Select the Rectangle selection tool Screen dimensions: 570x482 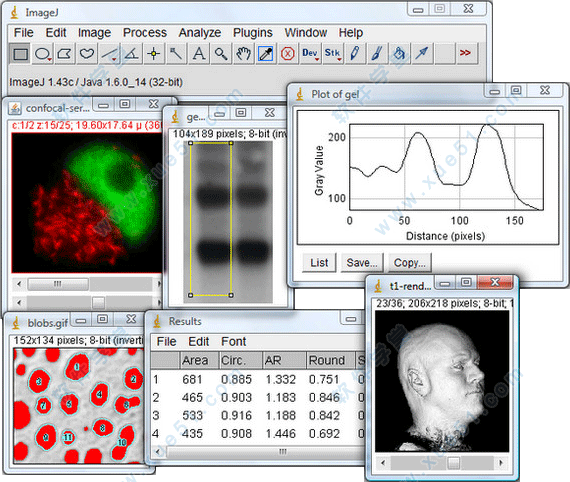tap(20, 54)
